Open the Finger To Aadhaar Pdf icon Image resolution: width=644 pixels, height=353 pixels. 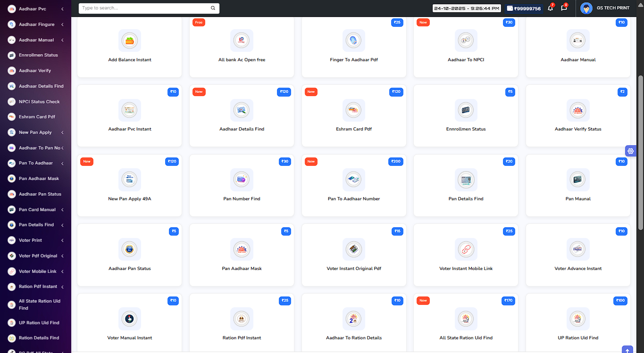click(354, 41)
